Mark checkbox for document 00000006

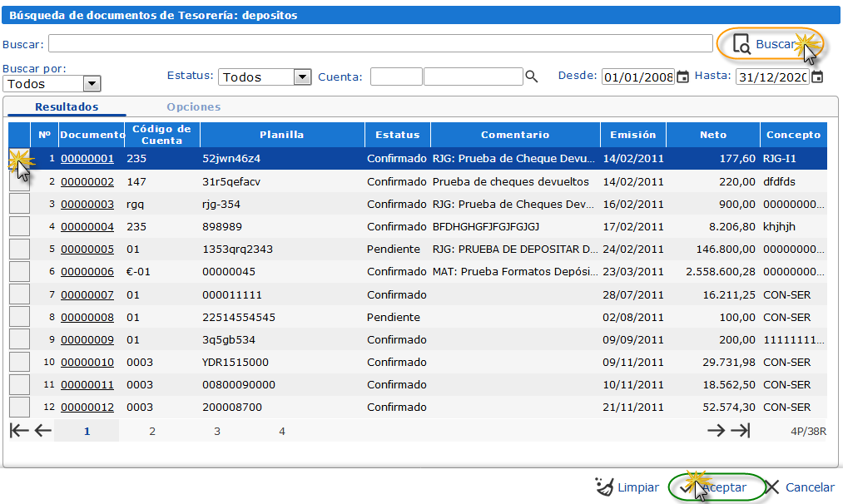(19, 271)
